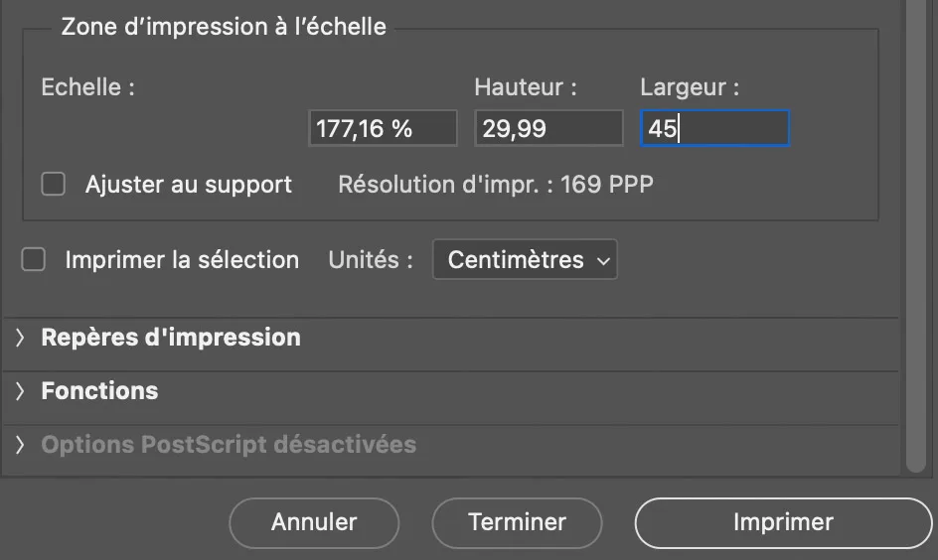Click the Echelle percentage input field

pos(383,129)
